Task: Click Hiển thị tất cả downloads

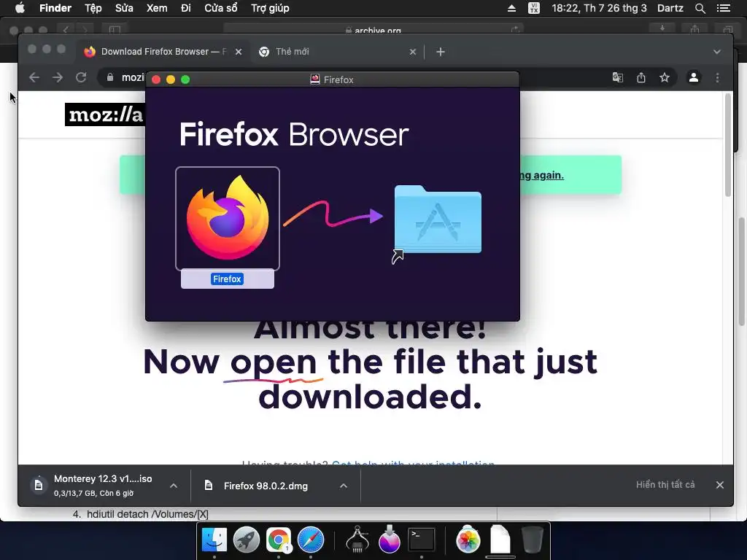Action: coord(665,485)
